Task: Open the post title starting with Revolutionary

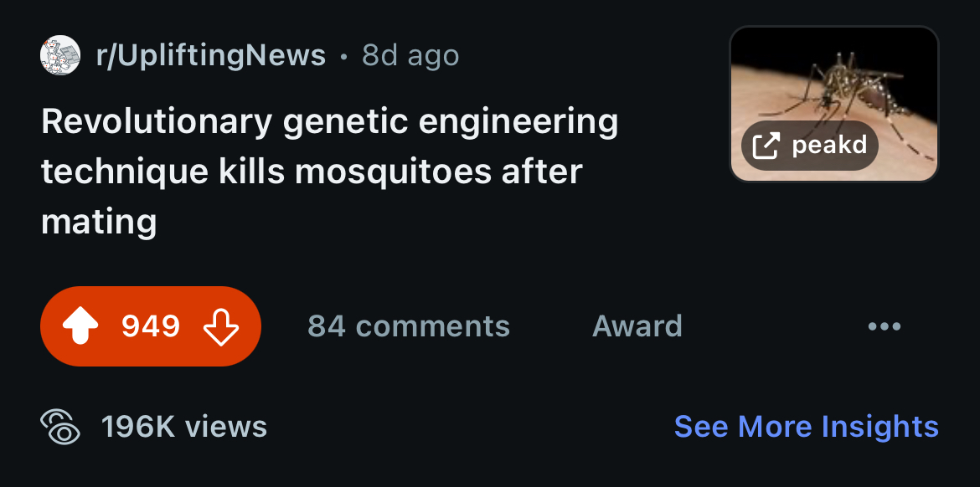Action: tap(329, 172)
